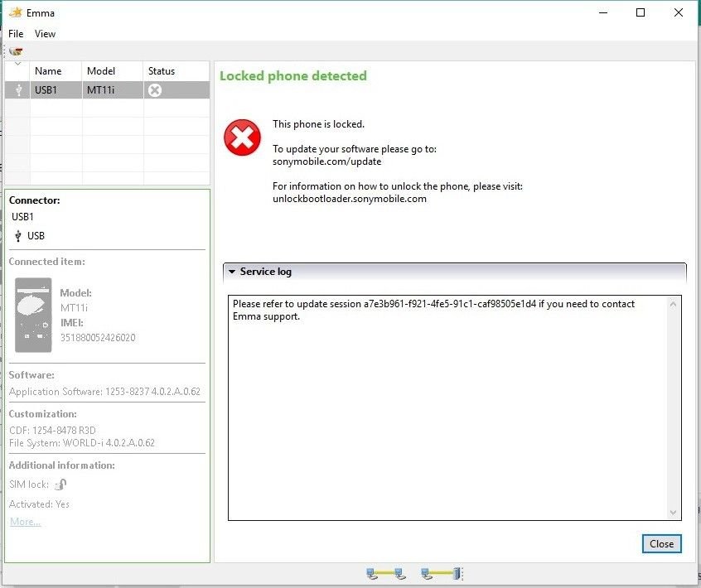Screen dimensions: 701x588
Task: Expand the chevron above the device list
Action: pos(18,65)
